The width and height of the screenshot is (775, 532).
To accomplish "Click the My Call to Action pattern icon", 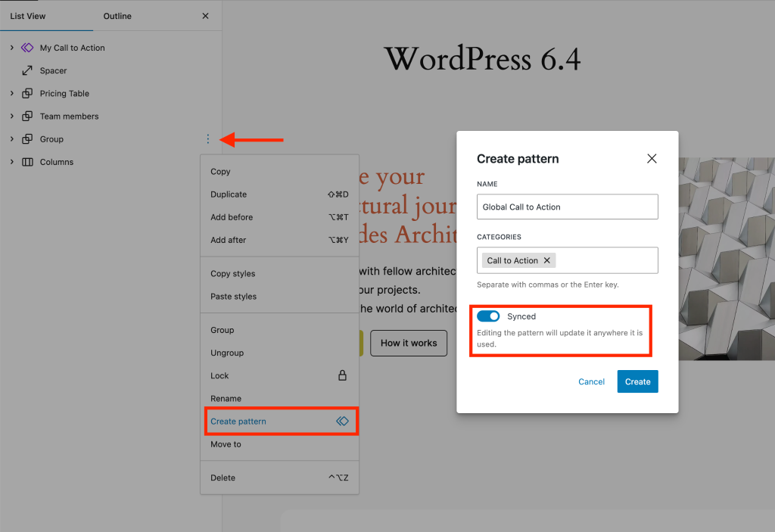I will point(27,48).
